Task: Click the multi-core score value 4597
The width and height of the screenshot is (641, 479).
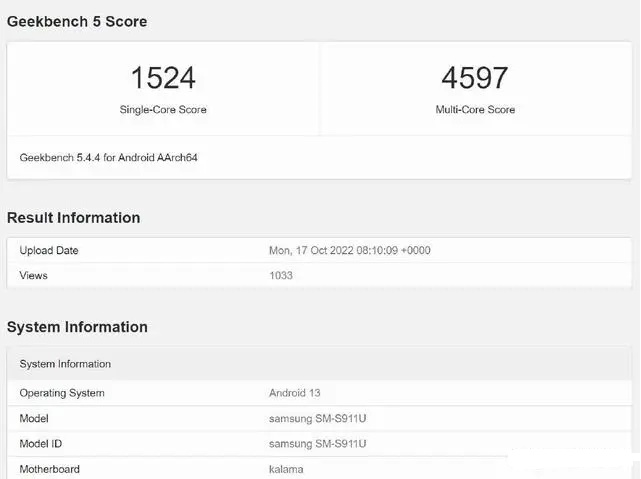Action: [475, 78]
